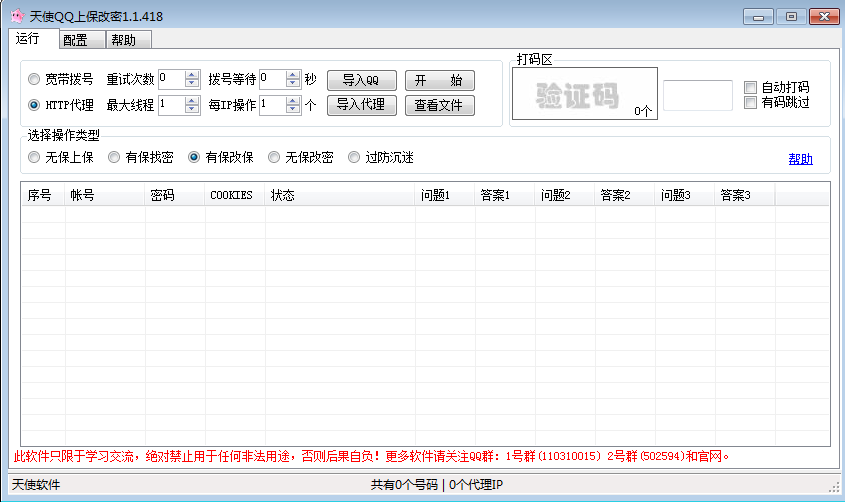845x502 pixels.
Task: Increase the 重试次数 value with up arrow
Action: 192,75
